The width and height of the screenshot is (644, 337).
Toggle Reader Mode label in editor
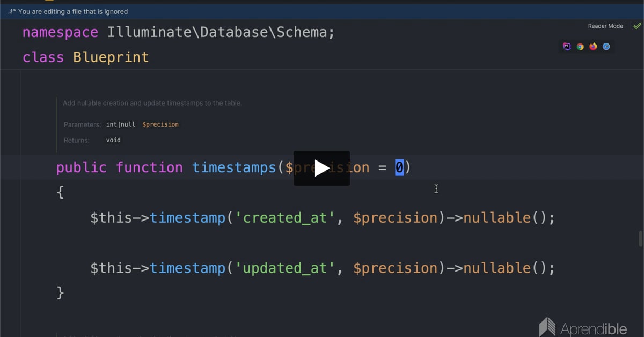[x=605, y=26]
